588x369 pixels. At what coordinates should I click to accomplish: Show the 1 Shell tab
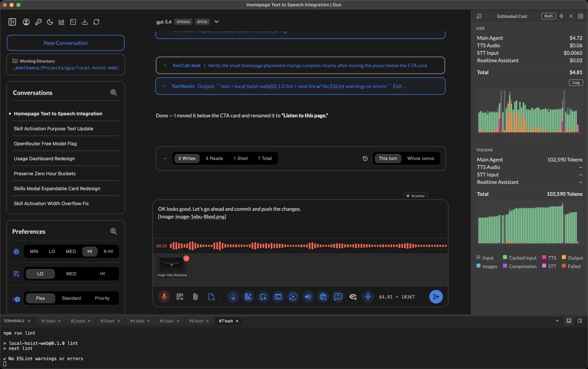240,158
